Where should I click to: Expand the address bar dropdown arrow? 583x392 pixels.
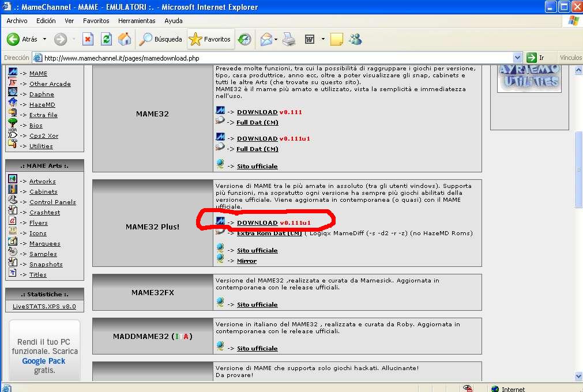(x=517, y=58)
